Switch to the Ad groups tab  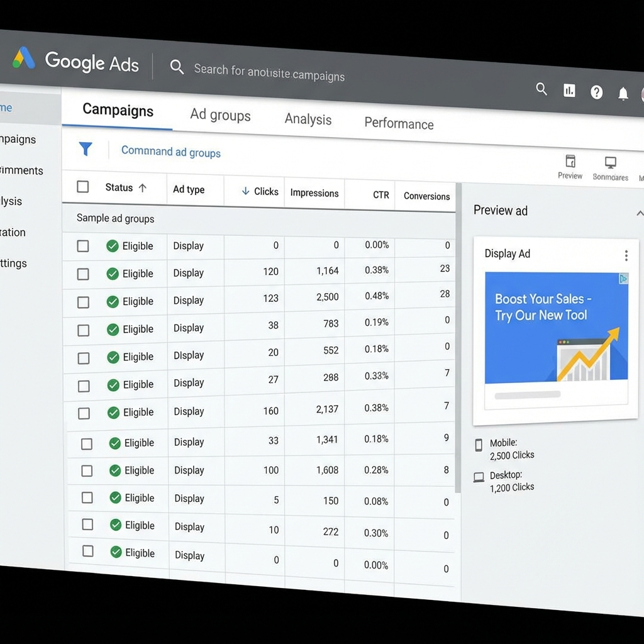tap(220, 116)
